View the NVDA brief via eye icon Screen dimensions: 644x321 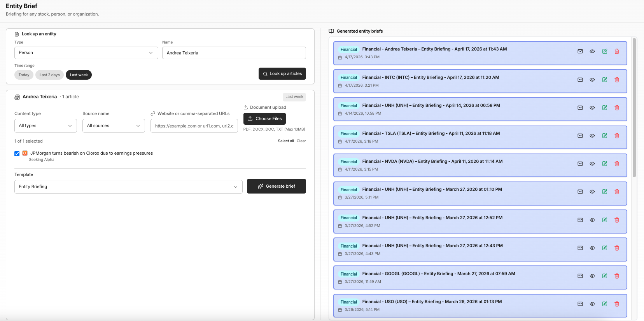click(x=592, y=164)
